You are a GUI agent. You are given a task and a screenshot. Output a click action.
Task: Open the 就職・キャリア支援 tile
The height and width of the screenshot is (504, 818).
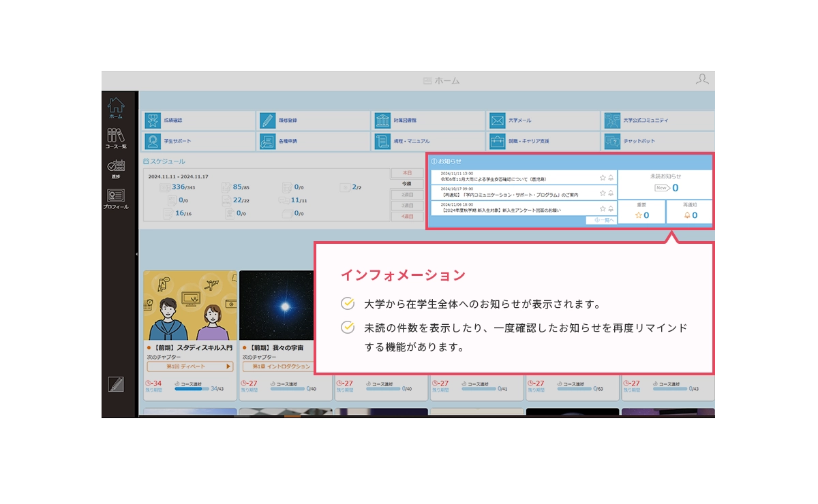pos(543,142)
